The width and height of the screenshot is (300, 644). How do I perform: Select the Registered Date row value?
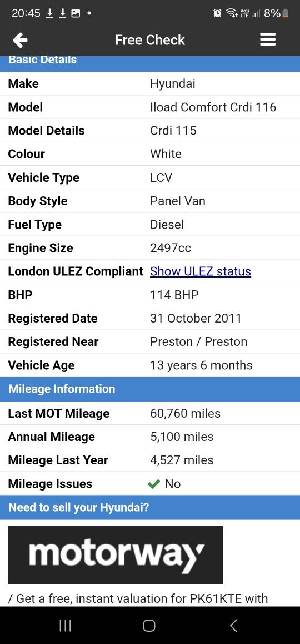click(196, 319)
